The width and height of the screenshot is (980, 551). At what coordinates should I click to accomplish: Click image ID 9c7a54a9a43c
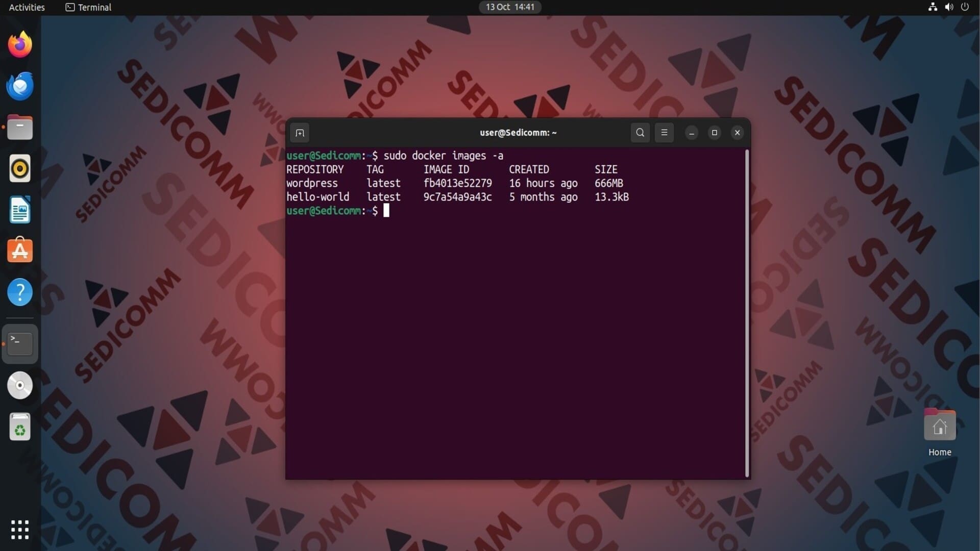pyautogui.click(x=457, y=197)
